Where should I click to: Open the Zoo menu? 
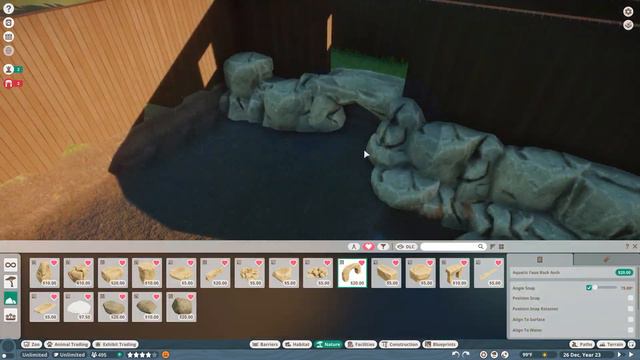pyautogui.click(x=31, y=344)
